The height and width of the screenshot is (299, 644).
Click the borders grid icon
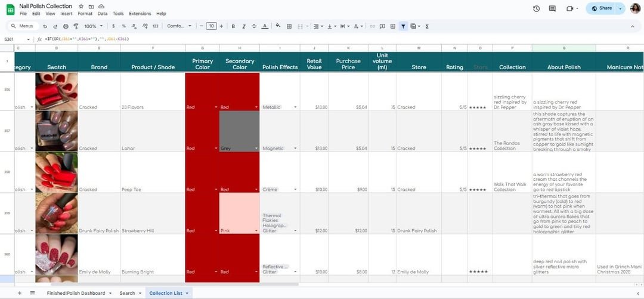tap(289, 26)
